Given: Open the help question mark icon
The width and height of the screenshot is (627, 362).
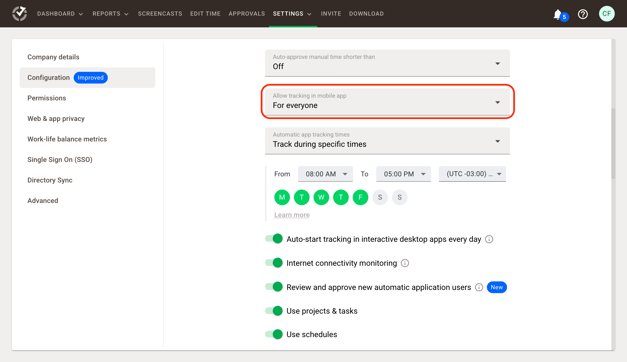Looking at the screenshot, I should pos(583,14).
